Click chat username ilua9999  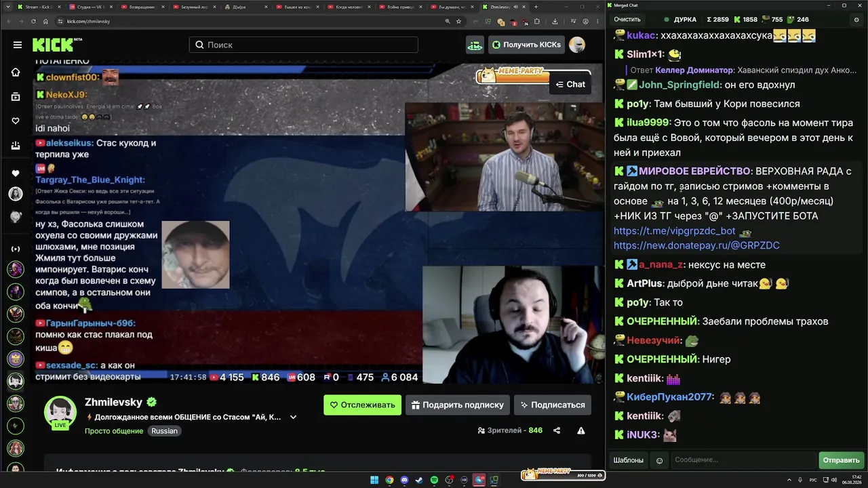pyautogui.click(x=648, y=123)
